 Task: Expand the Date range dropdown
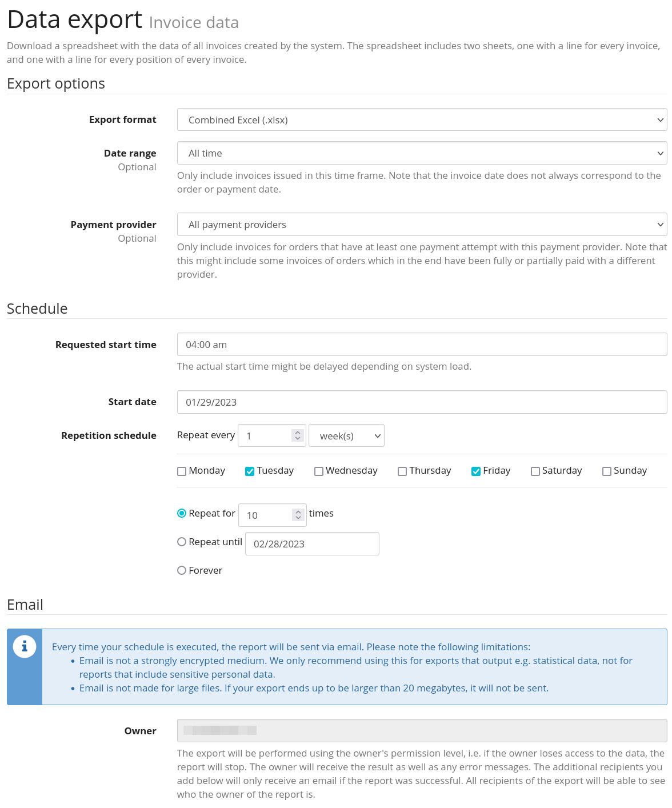point(422,153)
